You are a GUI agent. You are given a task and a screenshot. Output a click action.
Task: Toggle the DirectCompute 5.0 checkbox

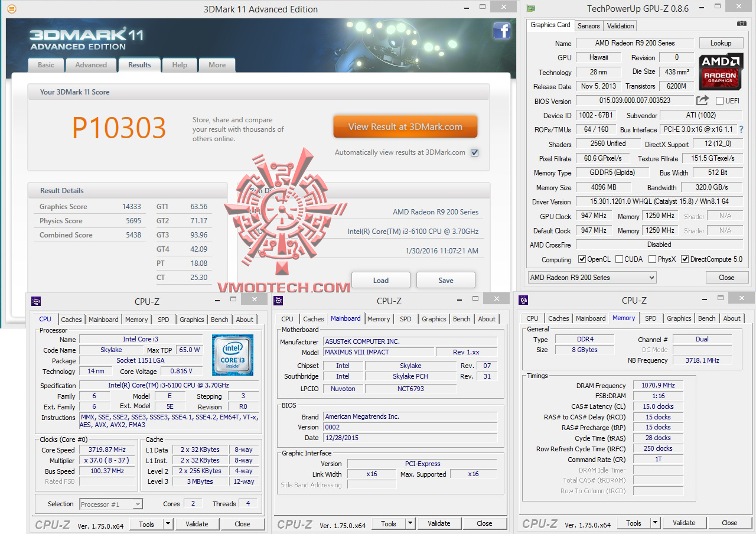coord(685,259)
